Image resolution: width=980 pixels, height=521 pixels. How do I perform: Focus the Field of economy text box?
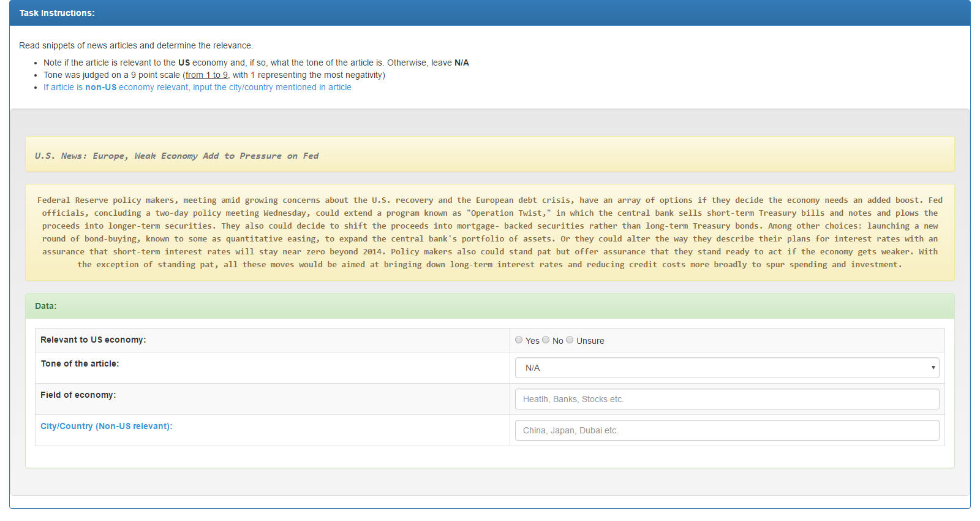[726, 399]
